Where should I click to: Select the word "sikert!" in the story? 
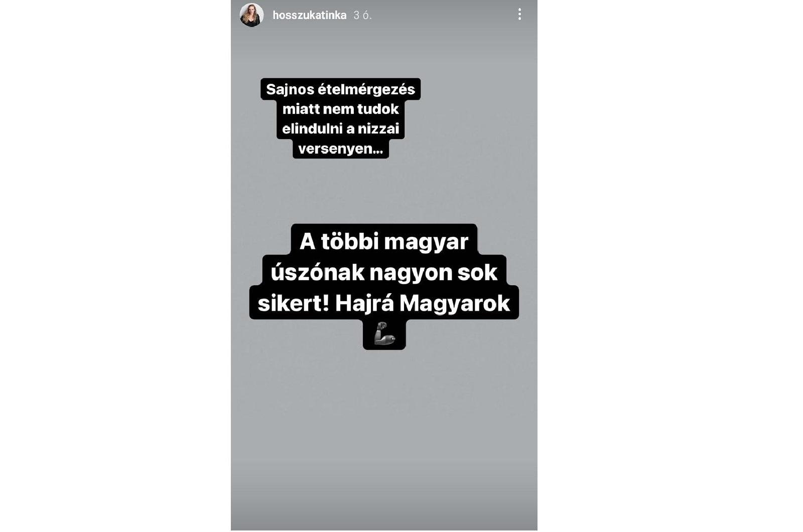coord(293,304)
